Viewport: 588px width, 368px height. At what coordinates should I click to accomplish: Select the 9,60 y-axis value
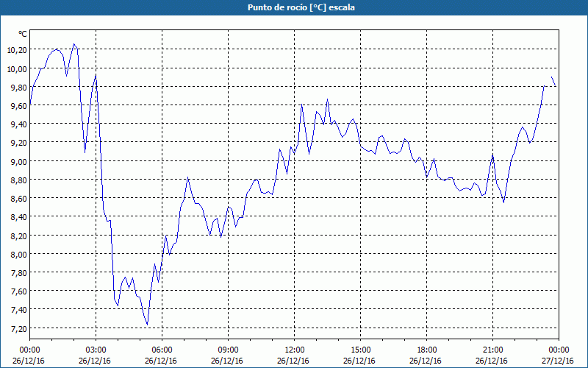[19, 106]
